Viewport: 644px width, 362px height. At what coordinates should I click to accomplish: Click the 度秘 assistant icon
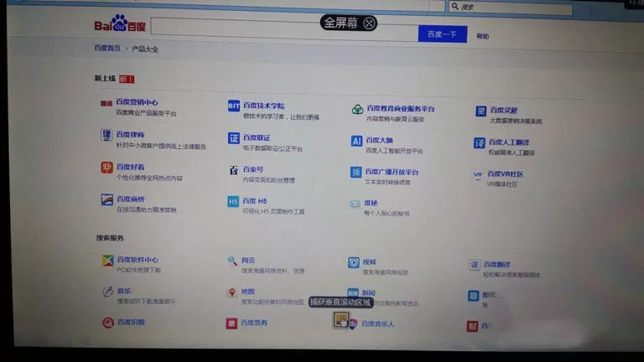click(x=355, y=204)
